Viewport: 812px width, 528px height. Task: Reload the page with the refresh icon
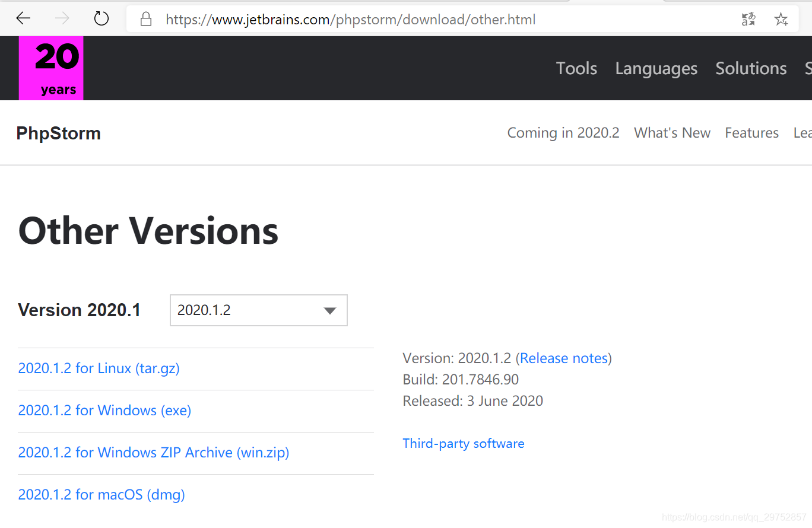tap(101, 19)
